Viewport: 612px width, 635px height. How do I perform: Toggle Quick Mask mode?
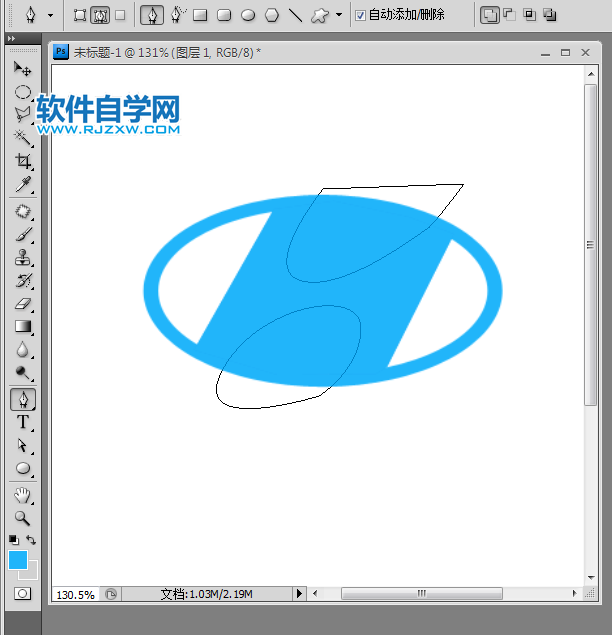pyautogui.click(x=22, y=594)
